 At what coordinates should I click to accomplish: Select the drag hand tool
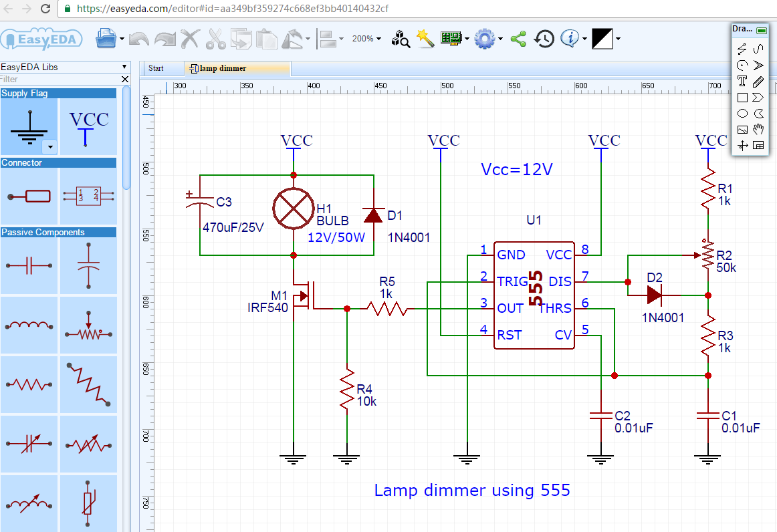(x=758, y=130)
